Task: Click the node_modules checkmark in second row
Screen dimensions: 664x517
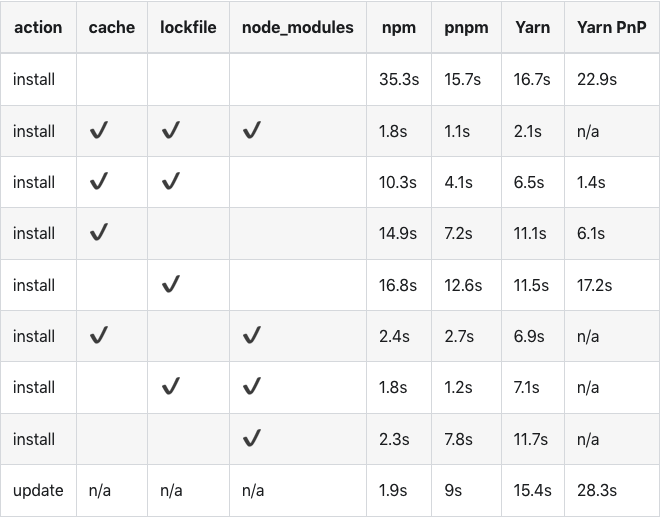Action: [x=252, y=130]
